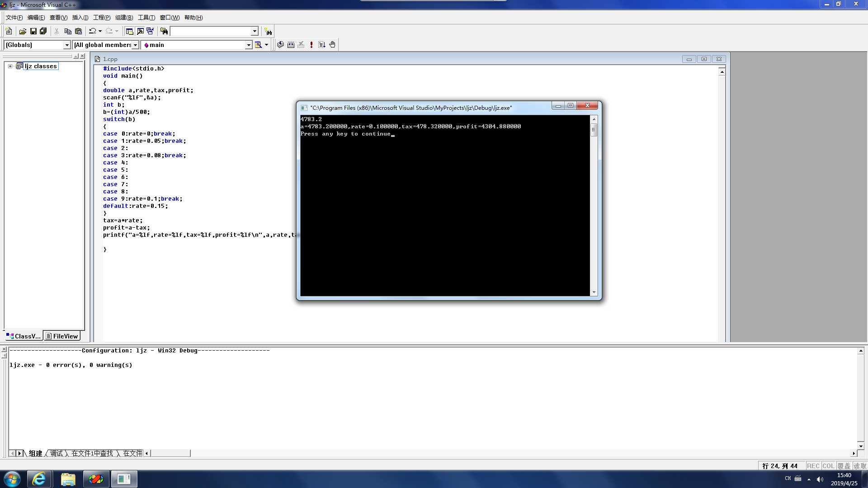Screen dimensions: 868x488
Task: Select the 组建 output tab
Action: 35,453
